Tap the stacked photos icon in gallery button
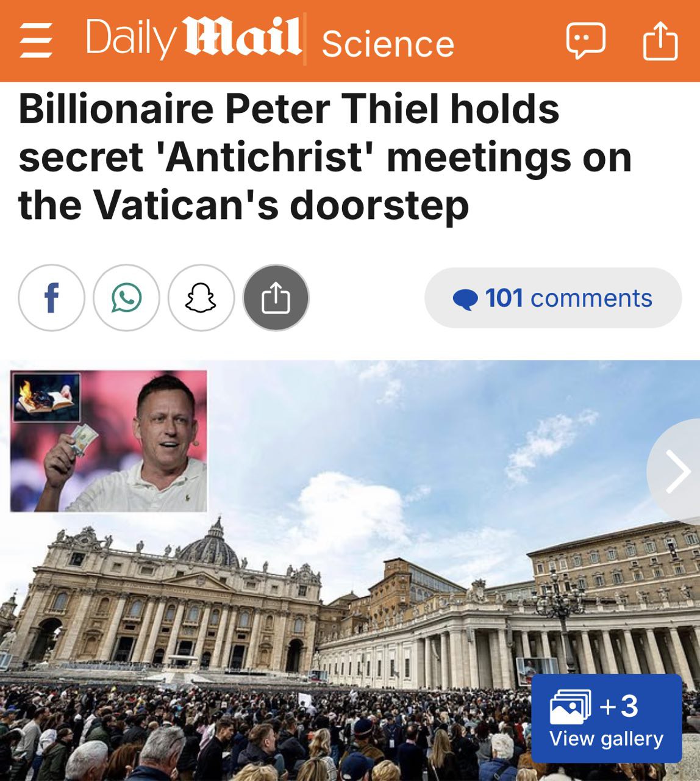Image resolution: width=700 pixels, height=781 pixels. [x=571, y=707]
